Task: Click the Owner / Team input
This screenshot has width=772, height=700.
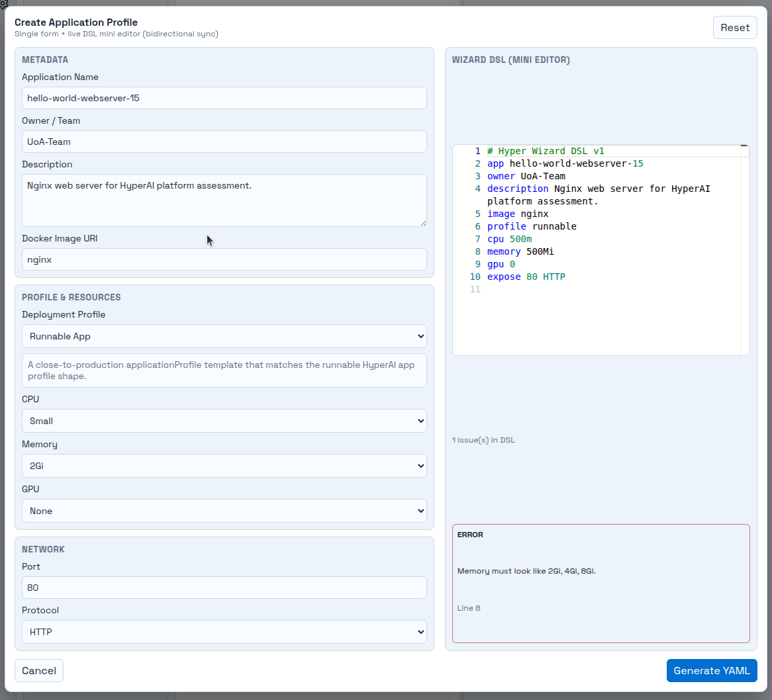Action: click(x=224, y=142)
